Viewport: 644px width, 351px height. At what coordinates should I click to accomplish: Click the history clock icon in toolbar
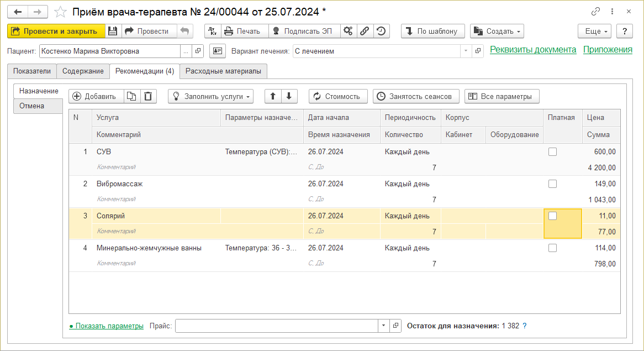[x=381, y=31]
